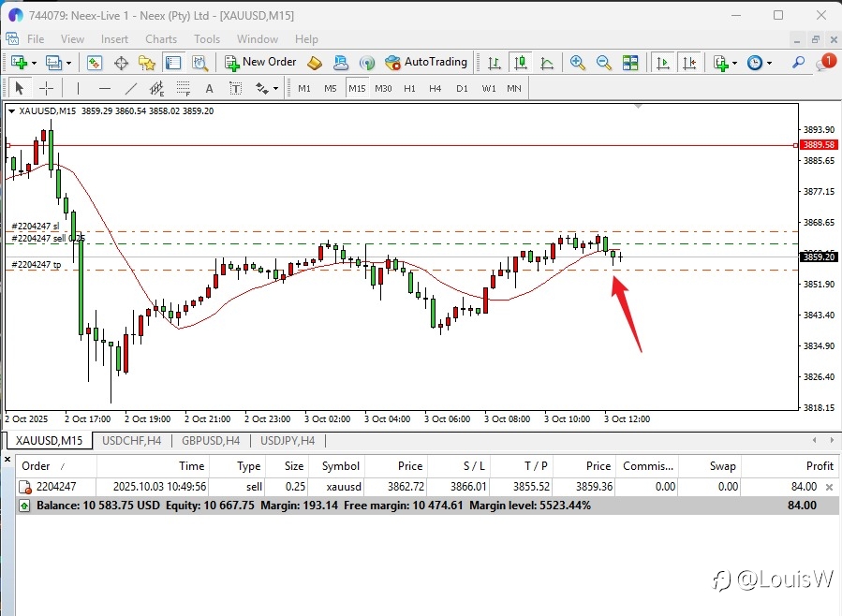Image resolution: width=842 pixels, height=616 pixels.
Task: Click the New Order button
Action: [260, 63]
